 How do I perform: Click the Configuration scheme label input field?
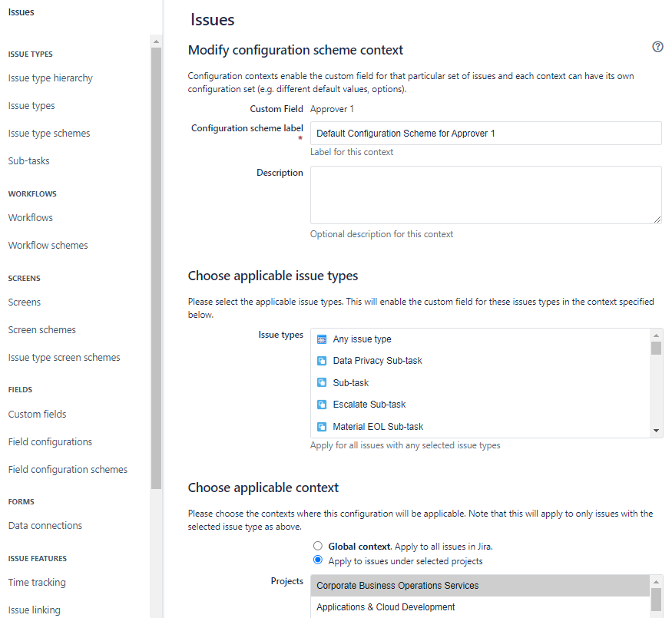tap(485, 133)
